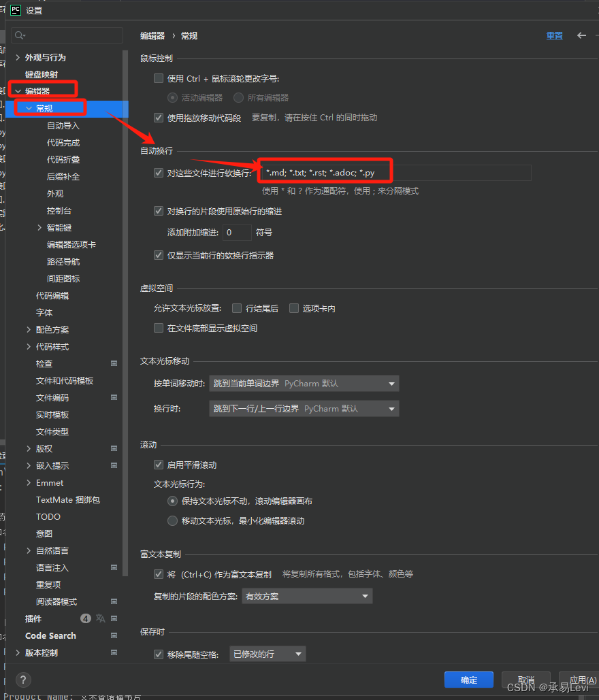The width and height of the screenshot is (599, 700).
Task: Expand the 代码样式 tree node
Action: tap(29, 346)
